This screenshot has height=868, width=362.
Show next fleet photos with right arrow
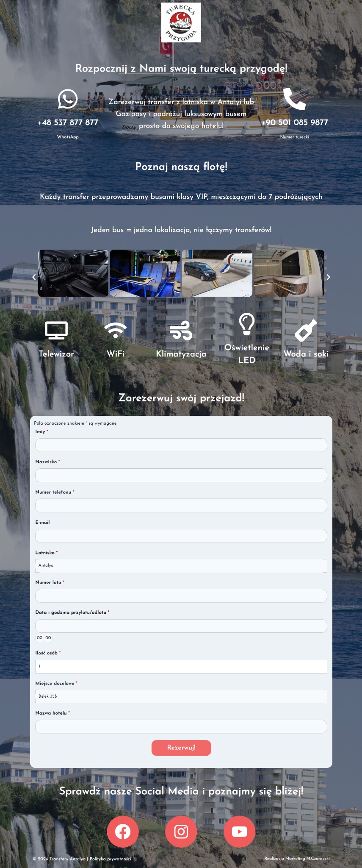[328, 277]
